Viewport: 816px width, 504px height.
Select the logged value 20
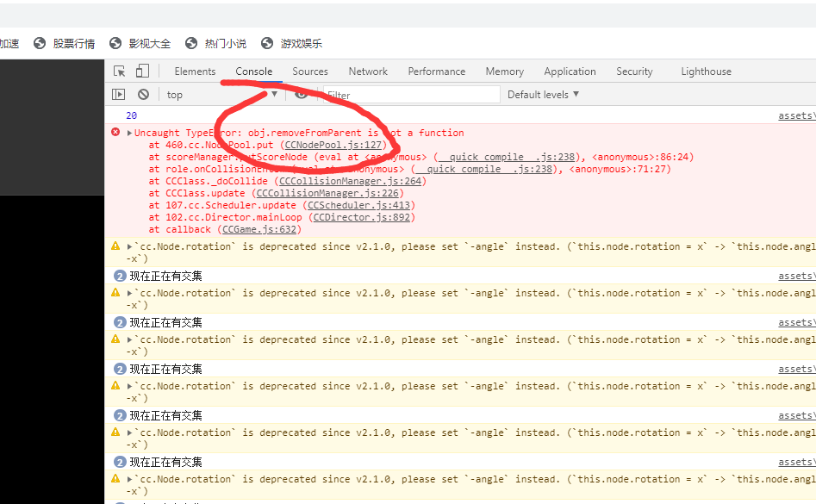point(132,115)
